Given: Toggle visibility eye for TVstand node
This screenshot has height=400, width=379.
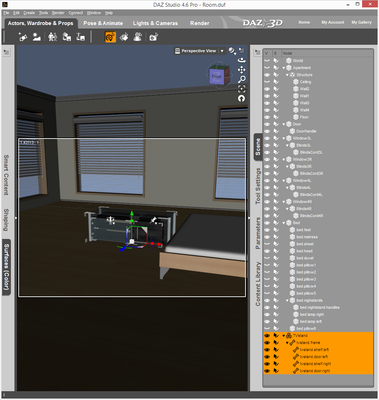Looking at the screenshot, I should click(267, 336).
